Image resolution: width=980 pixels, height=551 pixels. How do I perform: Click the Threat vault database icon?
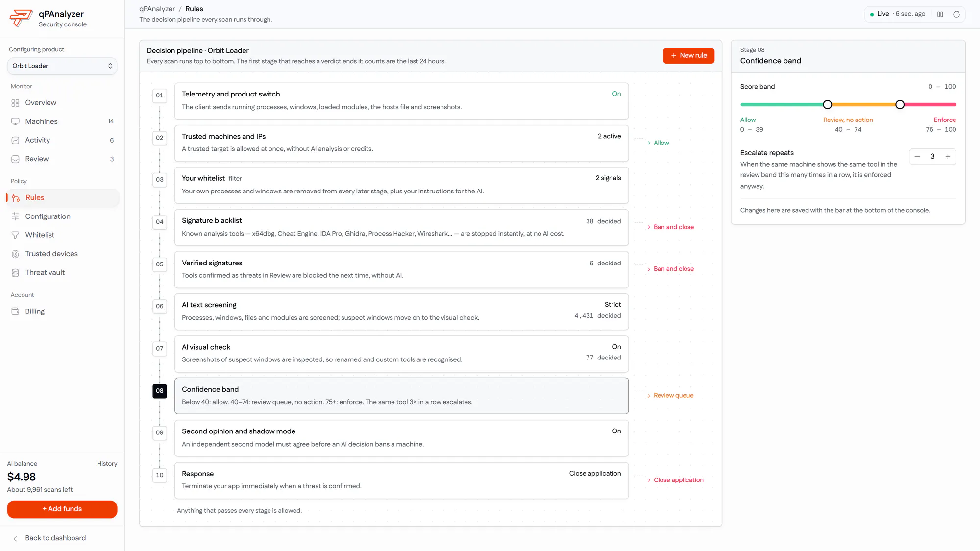[x=15, y=273]
